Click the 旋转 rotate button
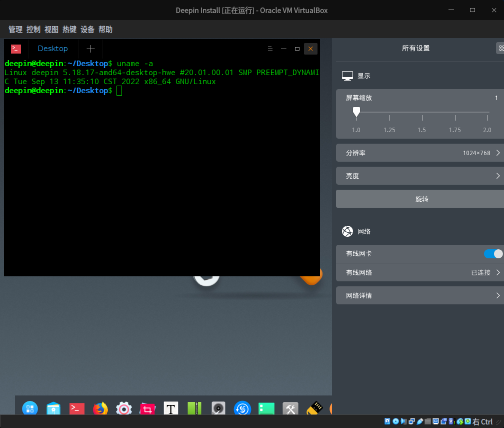The height and width of the screenshot is (428, 504). click(421, 199)
